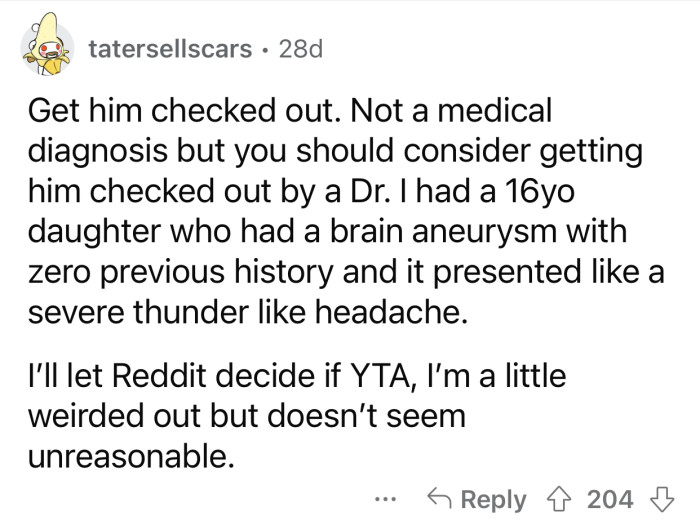This screenshot has width=700, height=525.
Task: Click the final word "unreasonable."
Action: (x=130, y=458)
